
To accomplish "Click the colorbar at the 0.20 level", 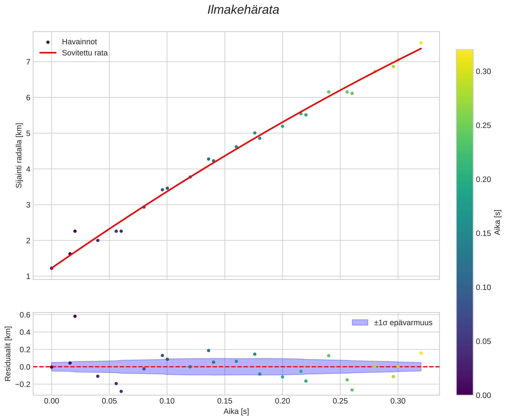I will [x=465, y=179].
